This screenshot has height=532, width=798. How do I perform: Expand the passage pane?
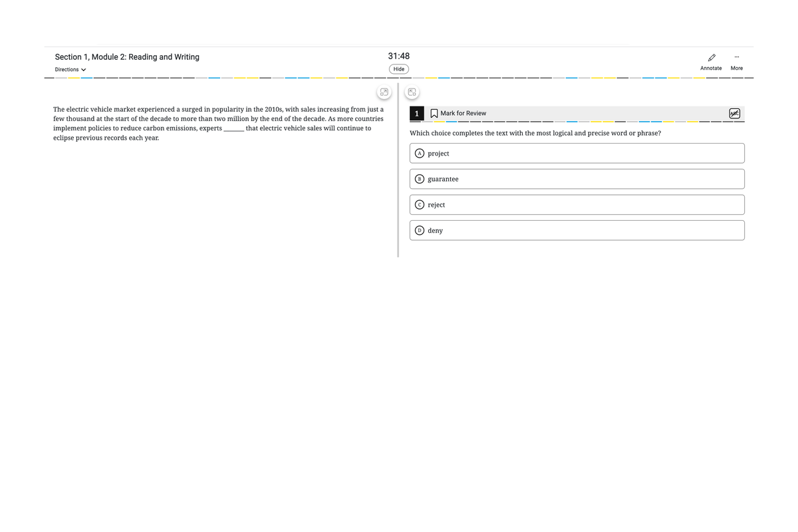coord(383,92)
